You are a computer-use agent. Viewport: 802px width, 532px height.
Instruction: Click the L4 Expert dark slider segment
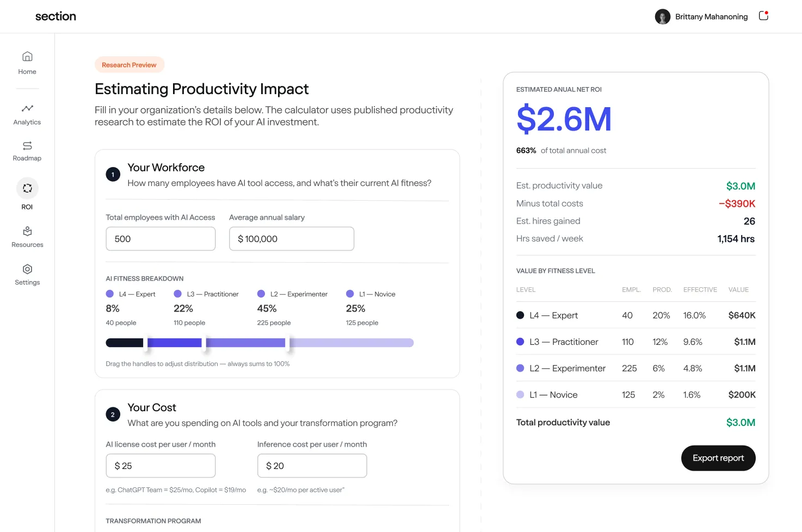click(x=124, y=343)
